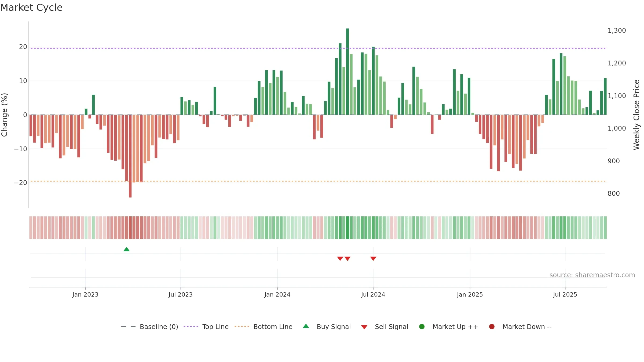Click the Jul 2023 axis label
644x362 pixels.
pyautogui.click(x=181, y=294)
